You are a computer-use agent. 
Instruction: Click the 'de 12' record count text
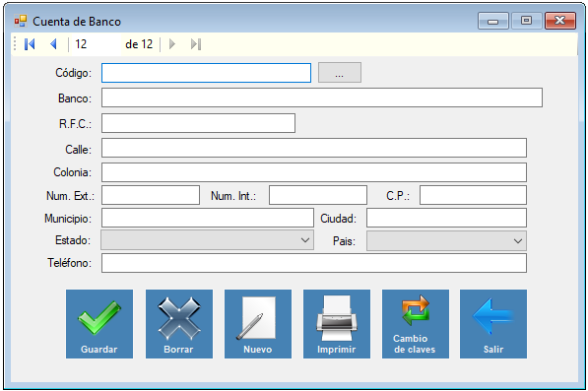139,44
